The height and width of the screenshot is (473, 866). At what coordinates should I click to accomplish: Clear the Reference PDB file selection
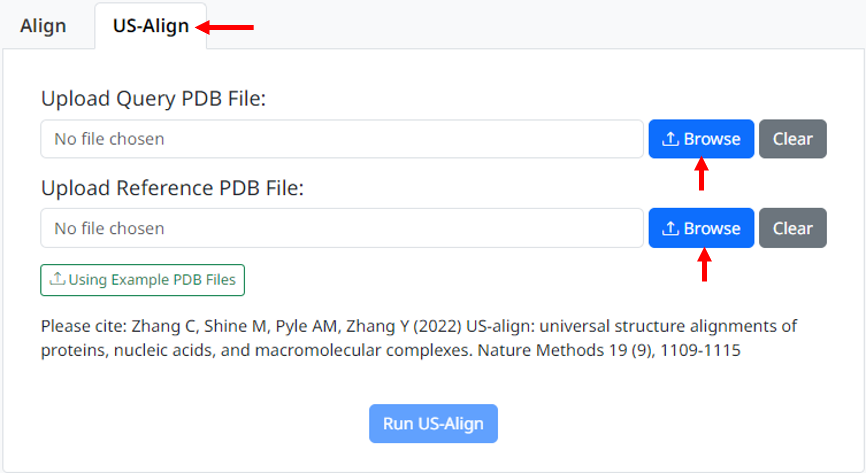point(792,228)
